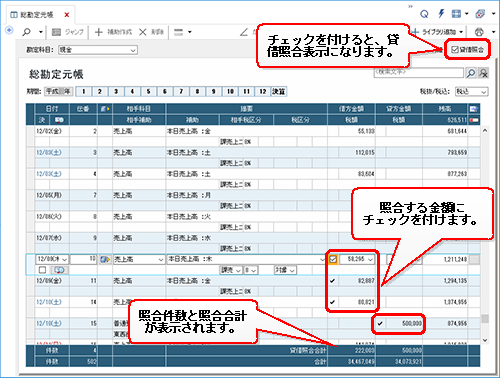Click the speech bubble icon in the header under 日付
Viewport: 500px width, 378px height.
coord(59,120)
